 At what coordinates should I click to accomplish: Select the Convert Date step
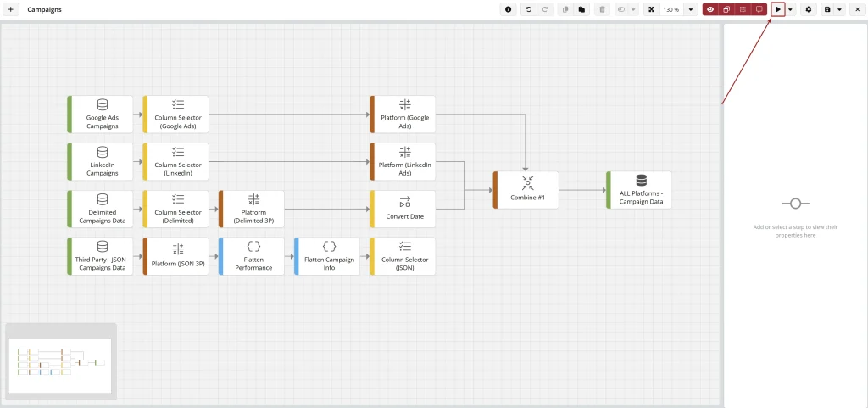[403, 209]
